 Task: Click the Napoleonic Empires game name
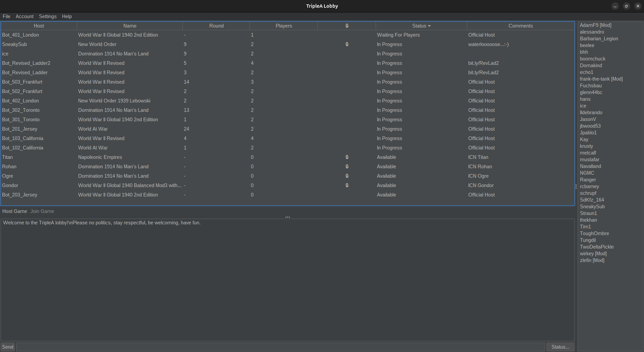point(100,157)
